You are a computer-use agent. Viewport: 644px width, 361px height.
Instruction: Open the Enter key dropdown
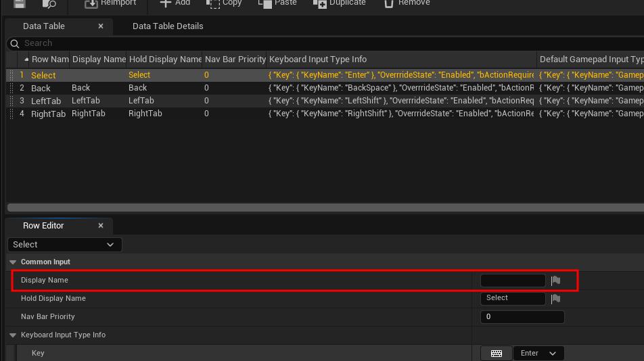point(538,354)
